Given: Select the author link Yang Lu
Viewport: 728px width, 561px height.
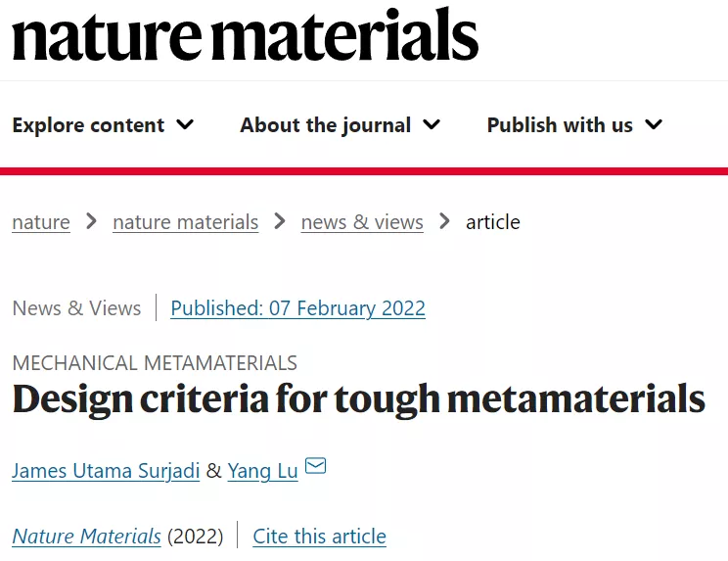Looking at the screenshot, I should coord(262,471).
